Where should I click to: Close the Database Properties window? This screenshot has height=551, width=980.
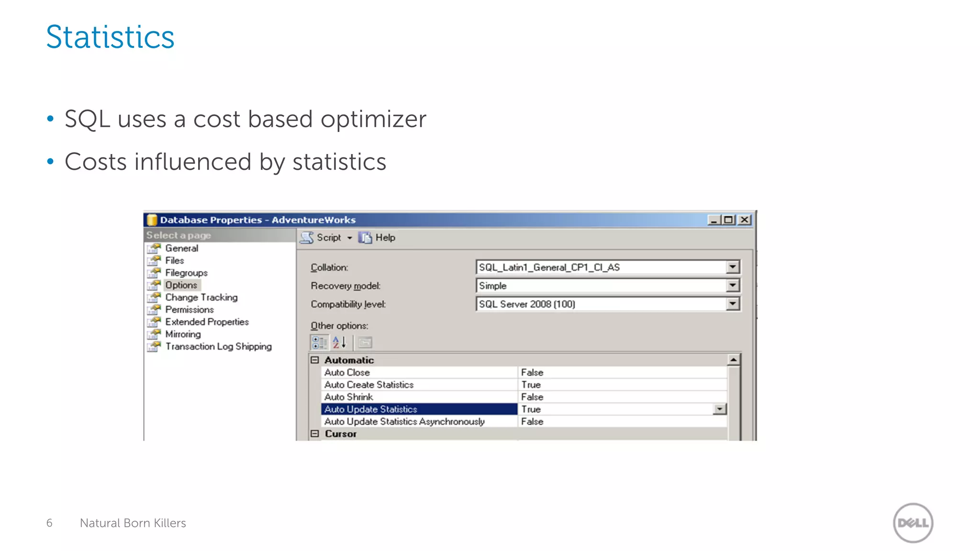[x=745, y=220]
